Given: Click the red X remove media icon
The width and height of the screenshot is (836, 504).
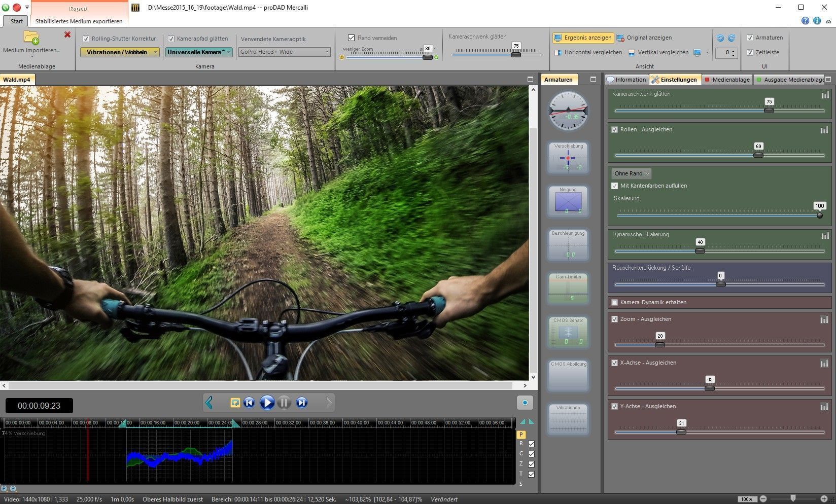Looking at the screenshot, I should 67,34.
